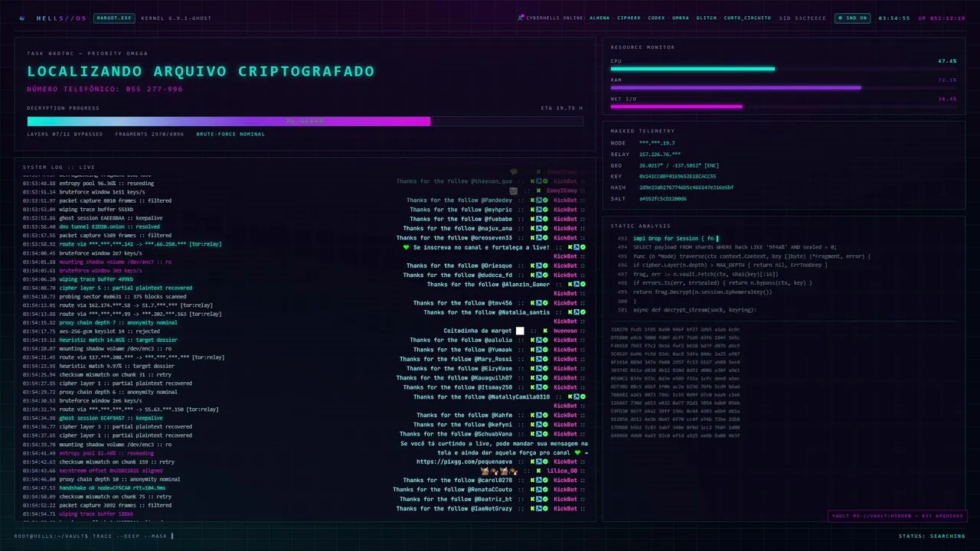The width and height of the screenshot is (980, 551).
Task: Click verified badge in @fuebabe follow row
Action: 545,219
